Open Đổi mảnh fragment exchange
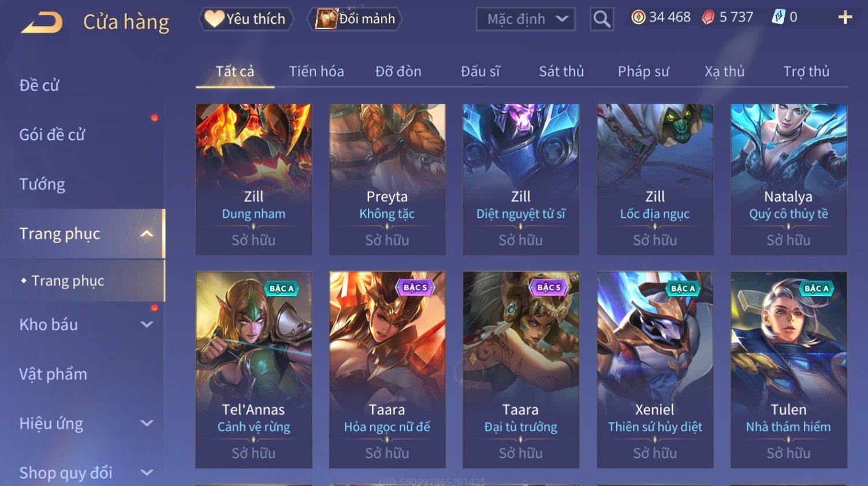Screen dimensions: 868x486 (355, 19)
